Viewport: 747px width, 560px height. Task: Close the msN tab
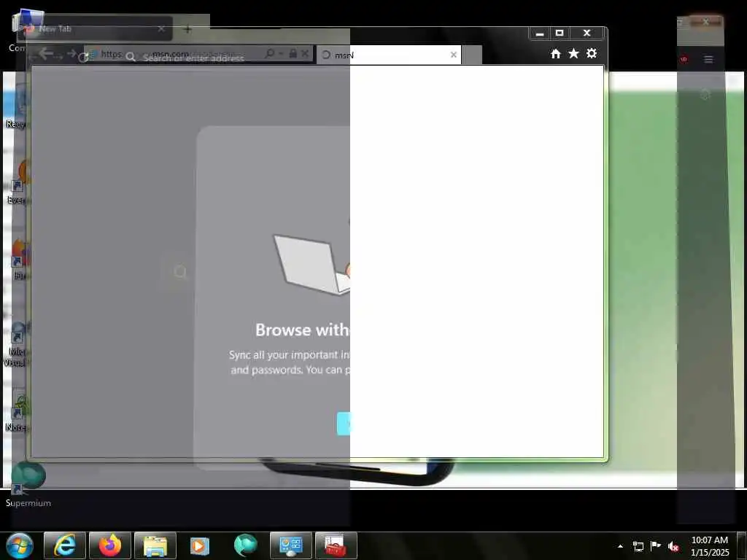pos(454,55)
